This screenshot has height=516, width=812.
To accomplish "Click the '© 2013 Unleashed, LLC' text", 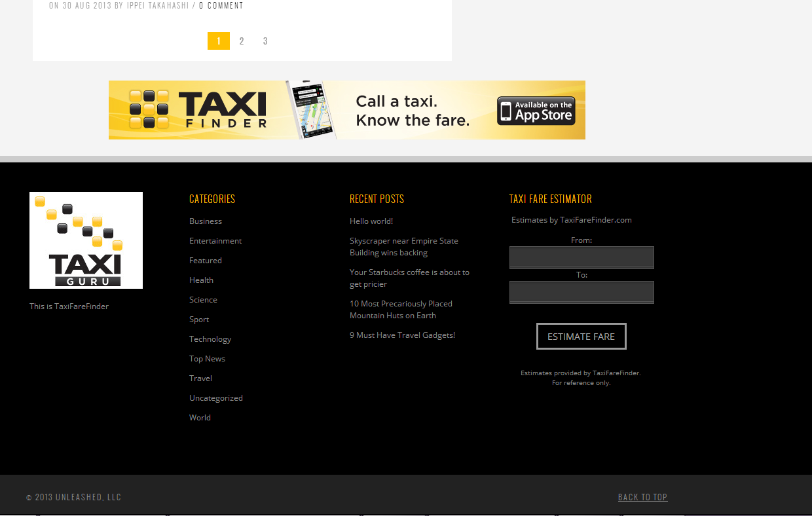I will (74, 497).
